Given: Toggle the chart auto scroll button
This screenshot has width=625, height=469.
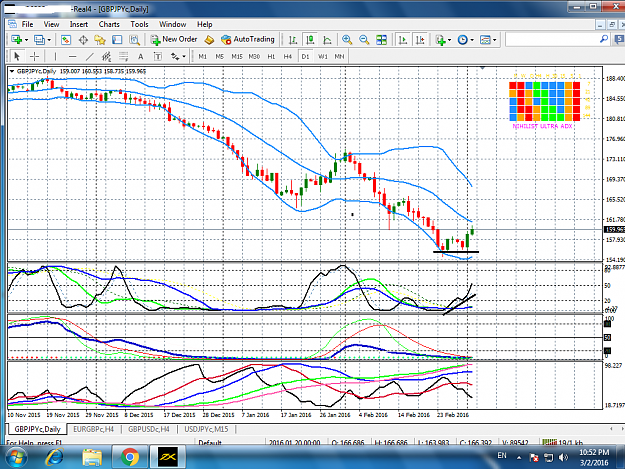Looking at the screenshot, I should click(403, 40).
